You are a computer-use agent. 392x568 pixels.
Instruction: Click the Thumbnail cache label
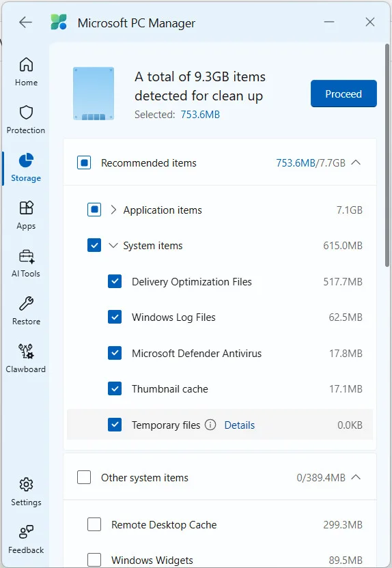[170, 388]
